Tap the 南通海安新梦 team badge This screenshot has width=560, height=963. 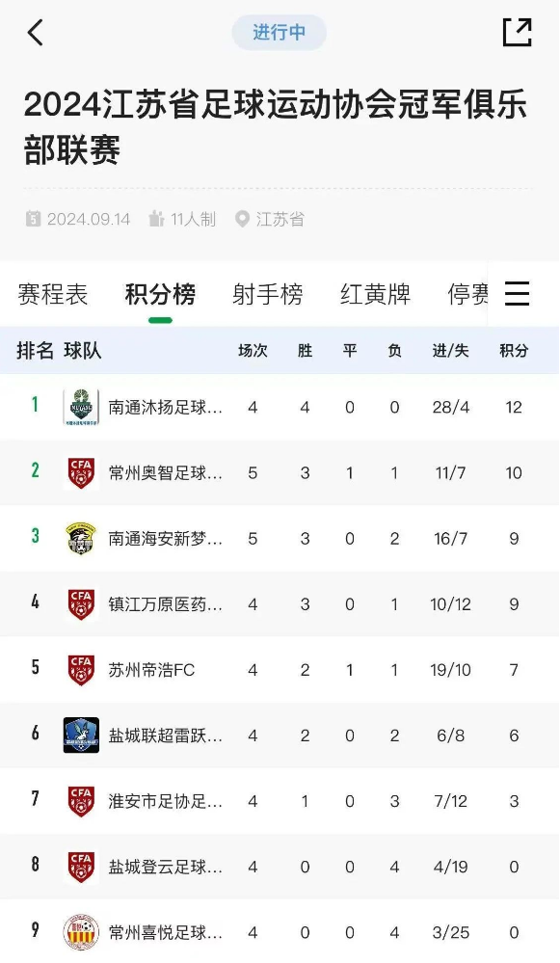pos(81,539)
